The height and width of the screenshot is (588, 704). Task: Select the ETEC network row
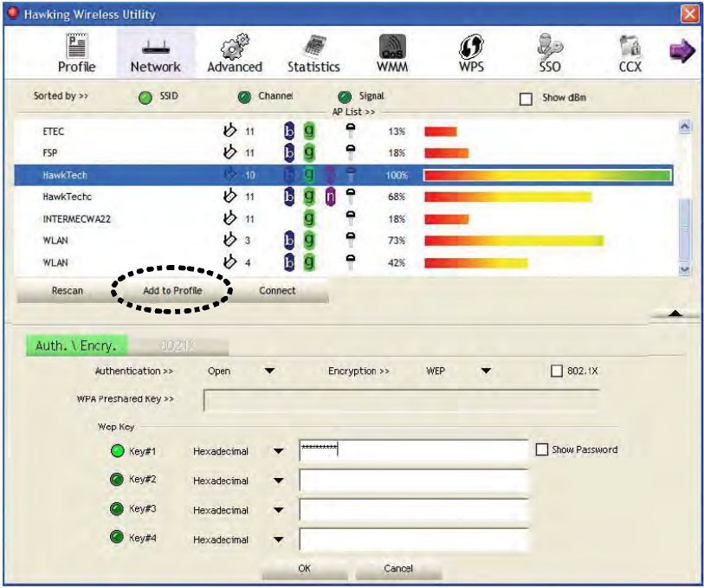click(344, 132)
